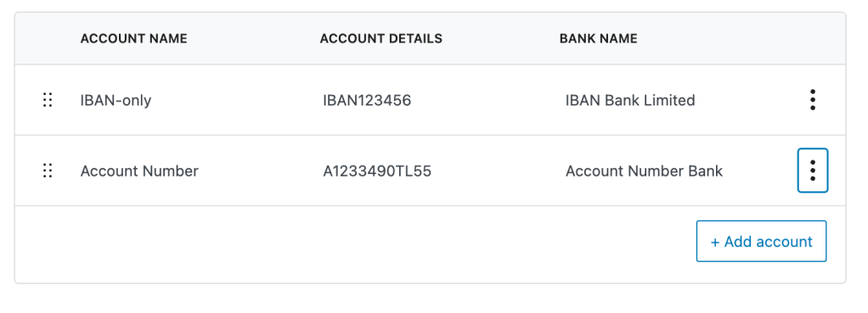Select the IBAN-only account name
Screen dimensions: 868x313
pos(116,101)
